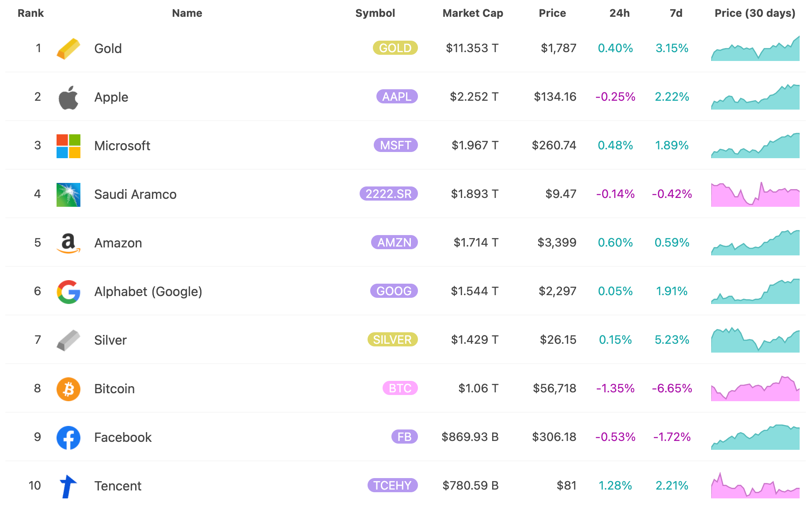Click the BTC symbol badge
The height and width of the screenshot is (509, 812).
pos(400,388)
